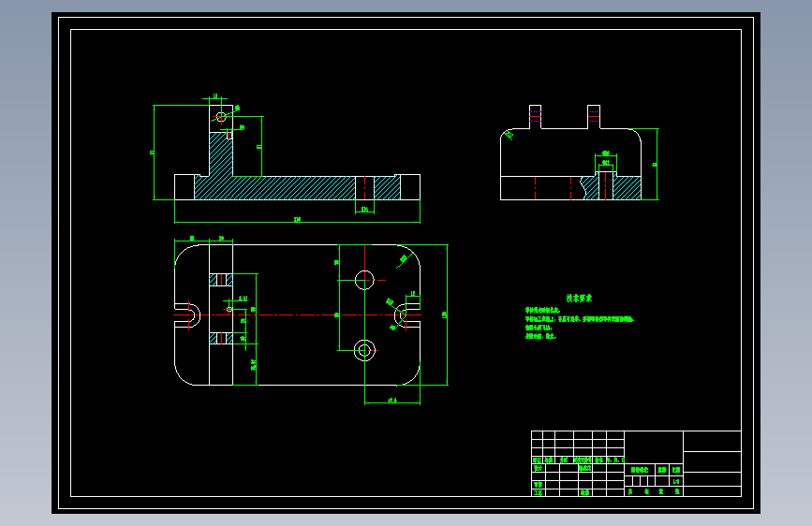This screenshot has width=812, height=526.
Task: Select the right U-slot in the top view
Action: pyautogui.click(x=407, y=314)
